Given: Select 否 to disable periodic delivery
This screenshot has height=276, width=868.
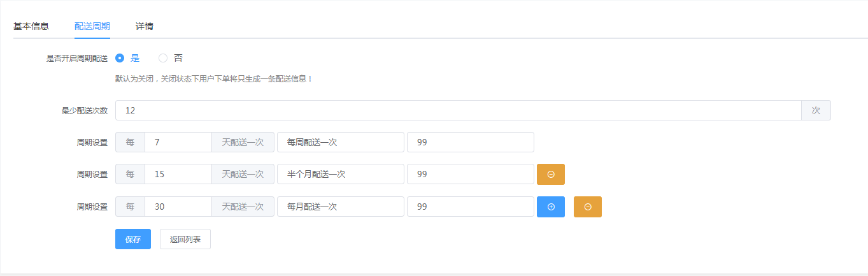Looking at the screenshot, I should [x=171, y=58].
